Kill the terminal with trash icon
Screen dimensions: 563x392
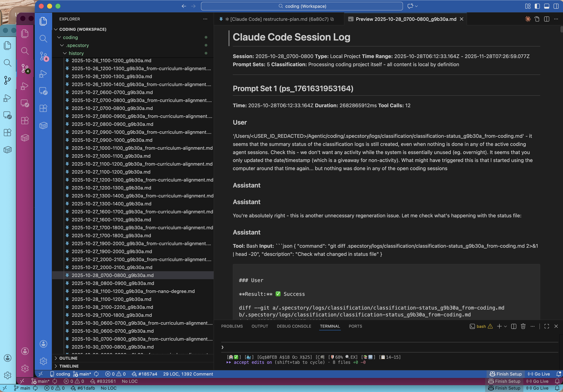[x=523, y=326]
